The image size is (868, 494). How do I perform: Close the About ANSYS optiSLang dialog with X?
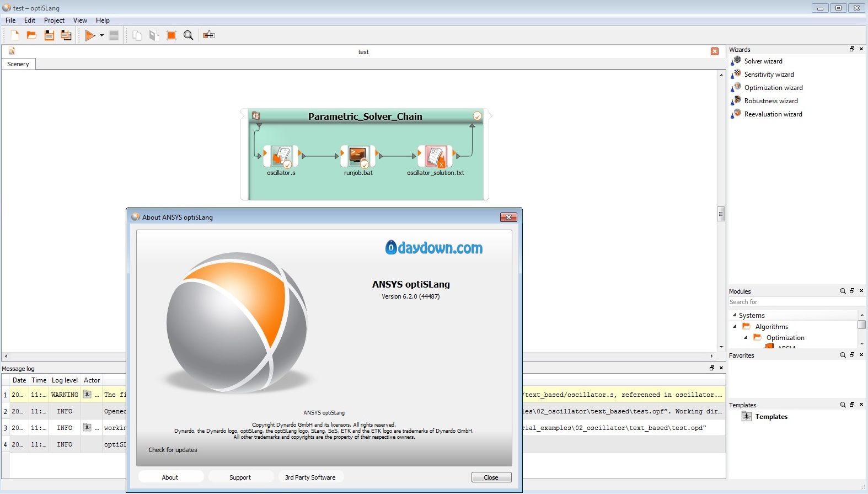[508, 217]
